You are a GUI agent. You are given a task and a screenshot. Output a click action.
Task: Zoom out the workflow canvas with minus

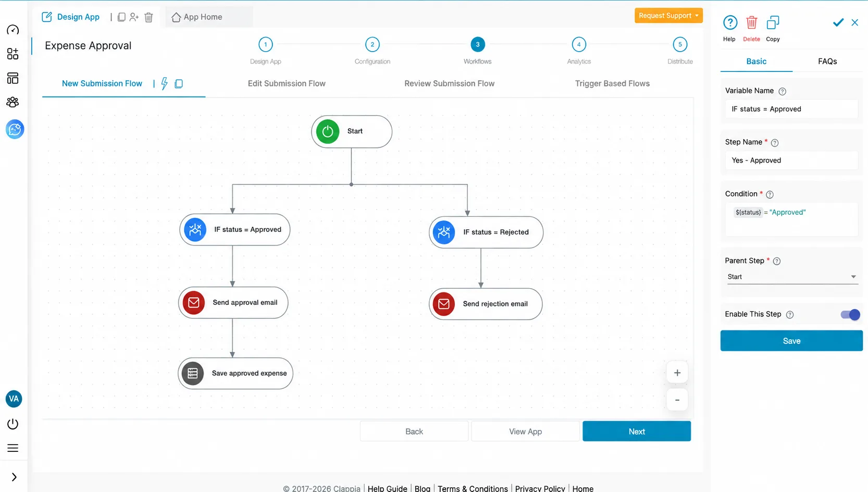pos(677,400)
